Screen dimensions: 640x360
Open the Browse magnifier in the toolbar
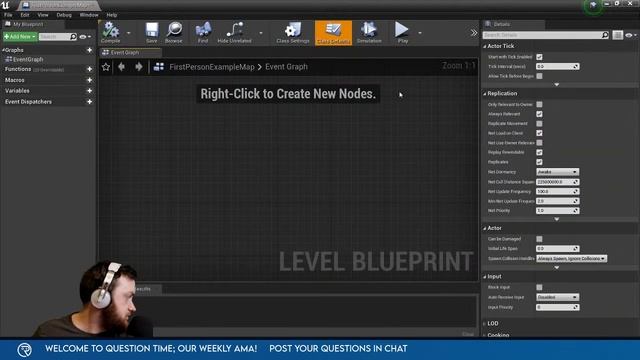tap(174, 32)
